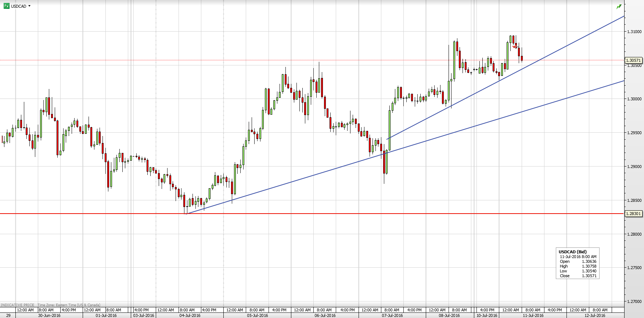644x318 pixels.
Task: Click the Time Zone Eastern Time text
Action: 69,305
